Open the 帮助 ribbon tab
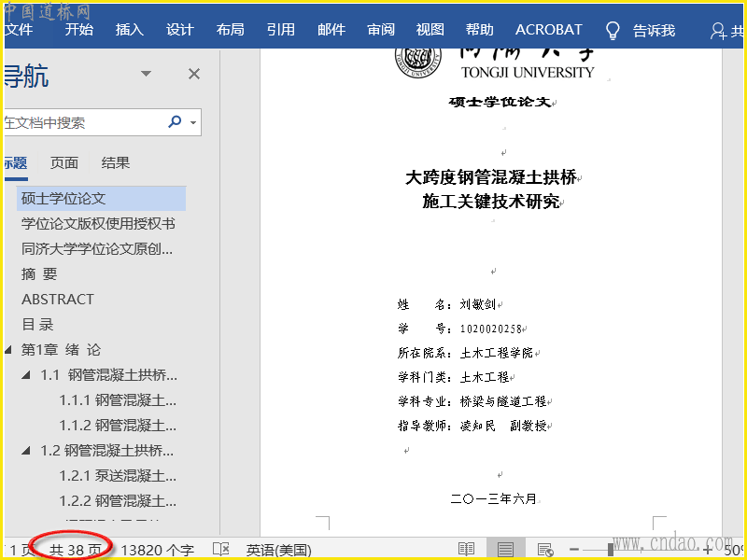The width and height of the screenshot is (747, 560). pos(479,30)
